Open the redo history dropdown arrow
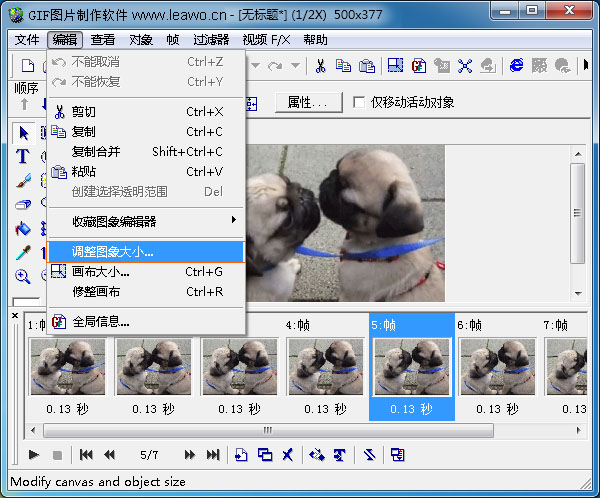This screenshot has width=600, height=498. [x=295, y=65]
